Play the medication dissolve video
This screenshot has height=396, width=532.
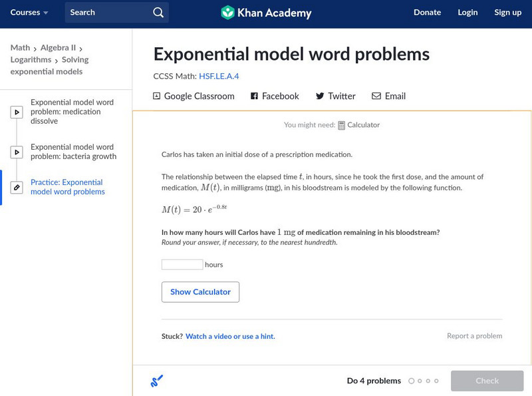17,112
